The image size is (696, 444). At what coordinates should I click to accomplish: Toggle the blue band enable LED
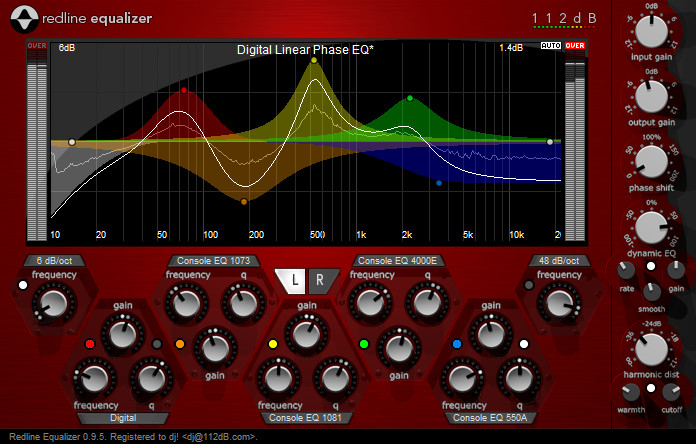coord(457,344)
